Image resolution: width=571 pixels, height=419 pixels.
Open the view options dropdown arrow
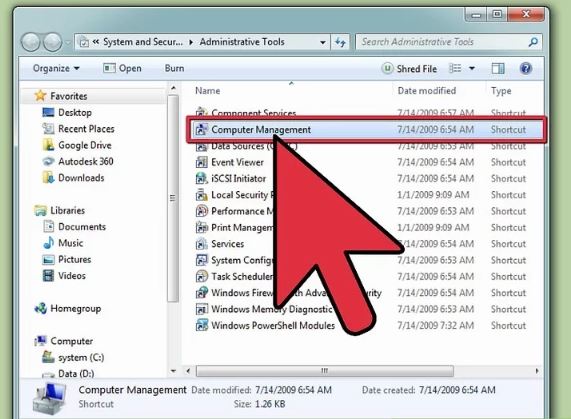pyautogui.click(x=472, y=68)
